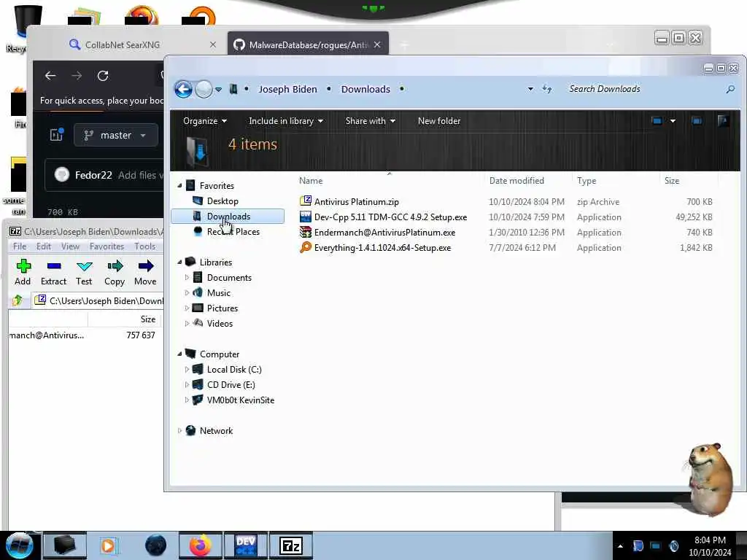This screenshot has width=747, height=560.
Task: Select Everything-1.4.1.1024.x64-Setup.exe file
Action: click(382, 248)
